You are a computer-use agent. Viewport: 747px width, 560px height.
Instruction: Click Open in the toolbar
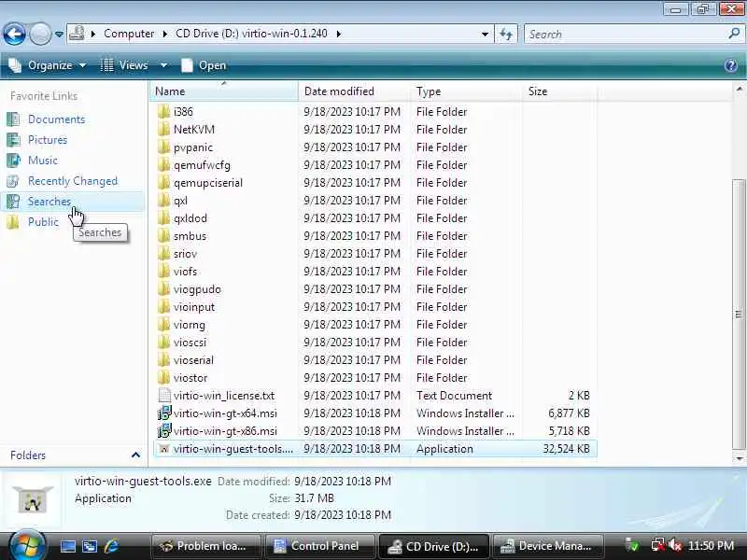coord(204,65)
